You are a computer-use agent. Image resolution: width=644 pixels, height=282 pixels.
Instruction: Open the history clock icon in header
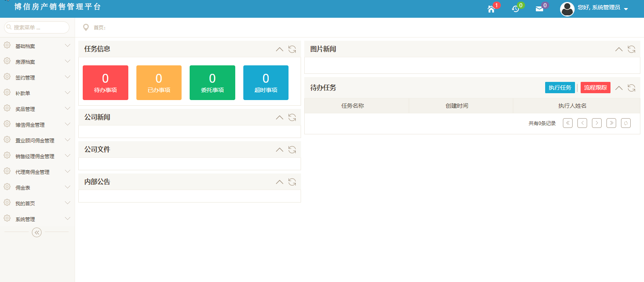[515, 9]
